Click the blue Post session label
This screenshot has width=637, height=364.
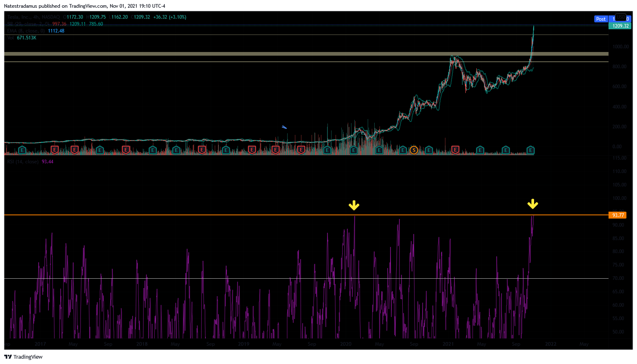coord(601,19)
